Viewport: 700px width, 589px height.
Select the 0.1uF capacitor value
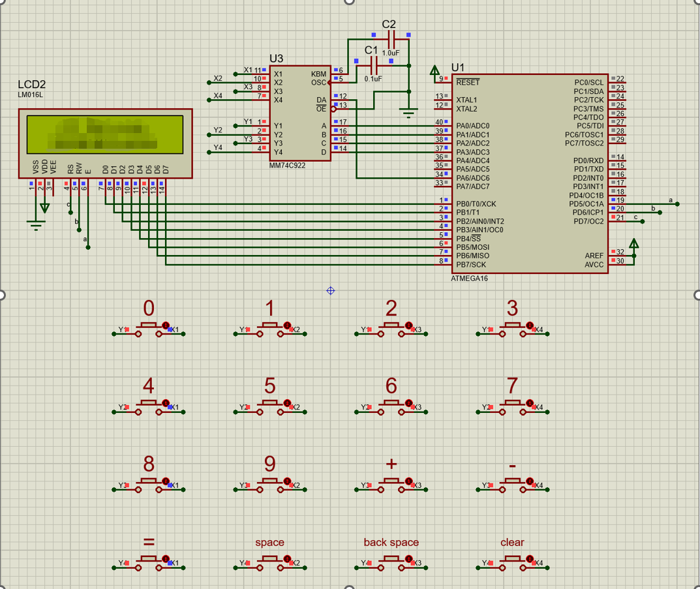pyautogui.click(x=373, y=79)
